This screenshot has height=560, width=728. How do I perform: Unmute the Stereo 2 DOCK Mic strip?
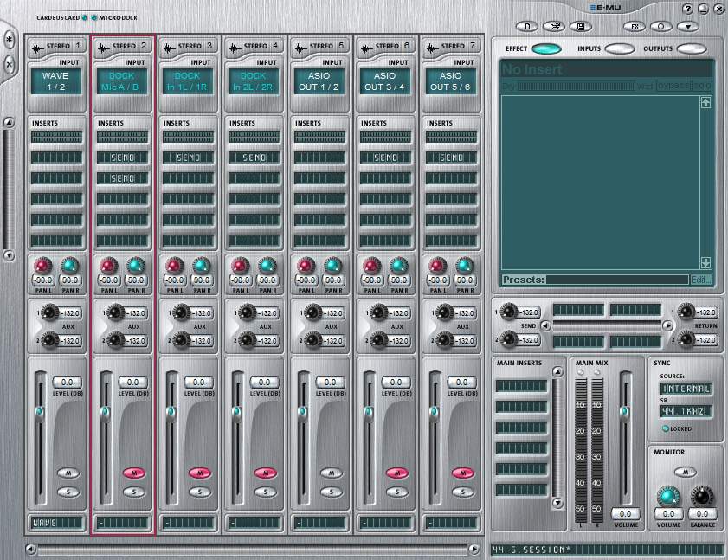point(134,473)
